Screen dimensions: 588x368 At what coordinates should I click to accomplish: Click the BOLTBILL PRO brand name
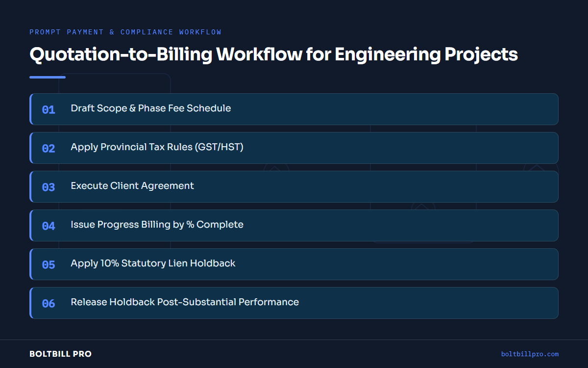[x=60, y=354]
